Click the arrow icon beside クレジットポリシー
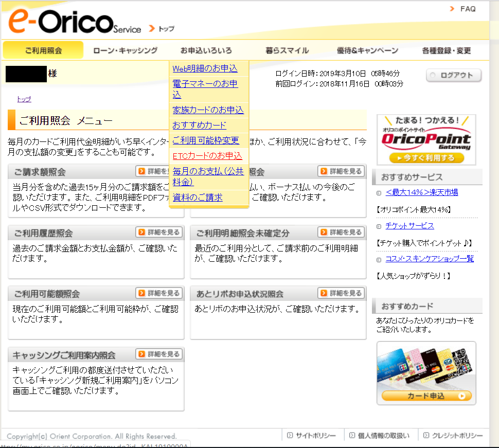 coord(426,435)
